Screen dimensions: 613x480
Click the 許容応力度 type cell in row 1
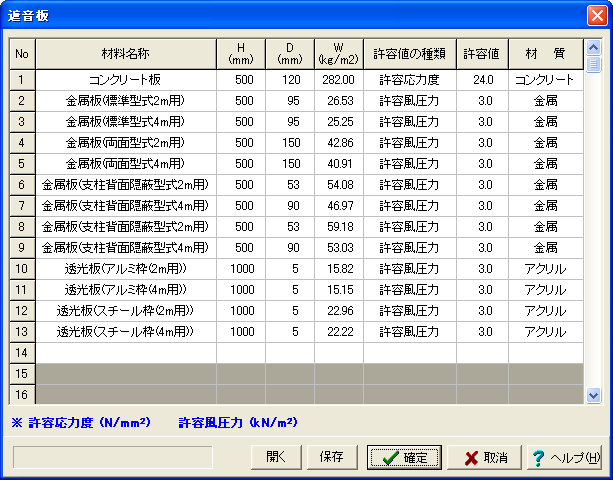pyautogui.click(x=410, y=80)
